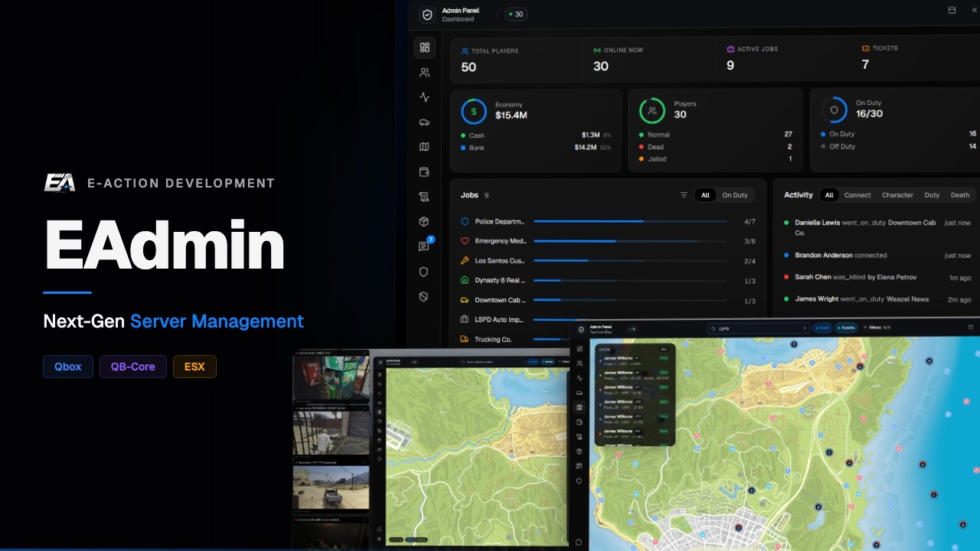
Task: Click the LSPD Auto Imports job row
Action: pyautogui.click(x=609, y=320)
